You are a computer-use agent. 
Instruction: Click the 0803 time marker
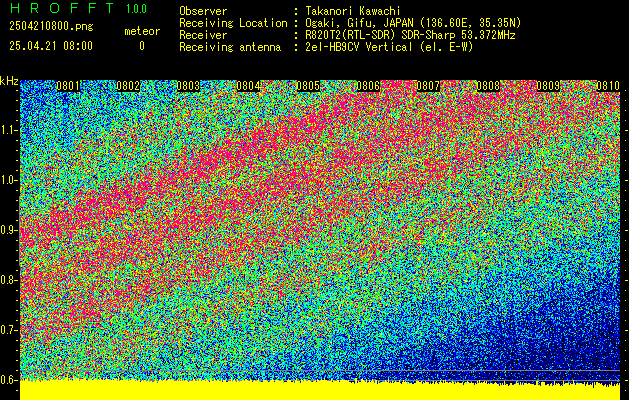pos(188,86)
